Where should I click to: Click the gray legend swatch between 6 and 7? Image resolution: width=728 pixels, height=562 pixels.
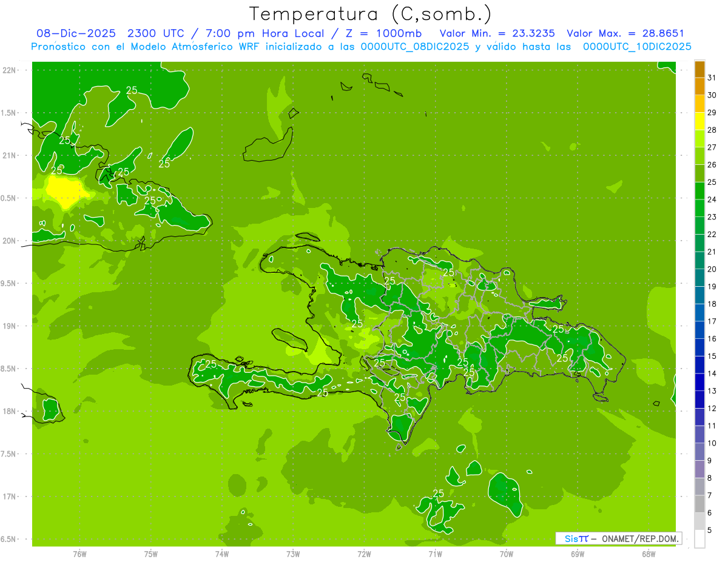click(699, 504)
